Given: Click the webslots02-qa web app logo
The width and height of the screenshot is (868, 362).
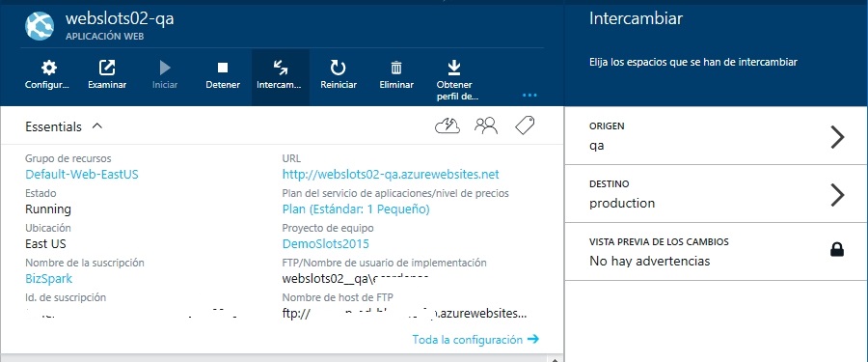Looking at the screenshot, I should (x=40, y=26).
